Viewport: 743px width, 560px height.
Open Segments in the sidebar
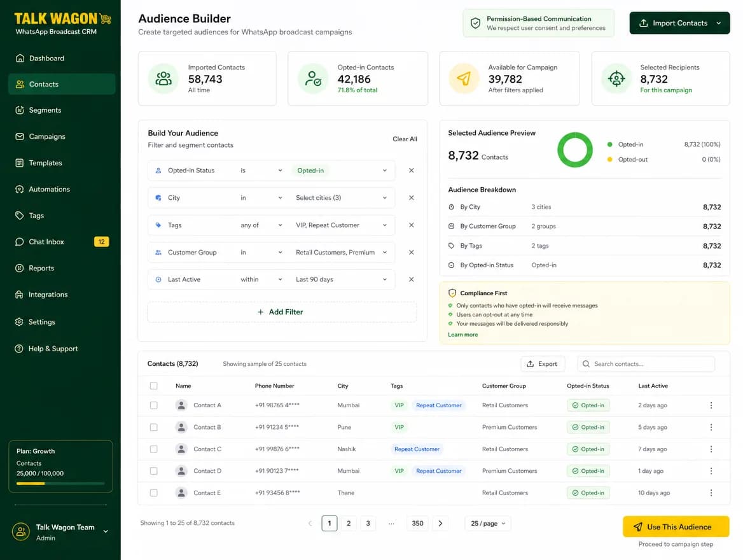62,110
